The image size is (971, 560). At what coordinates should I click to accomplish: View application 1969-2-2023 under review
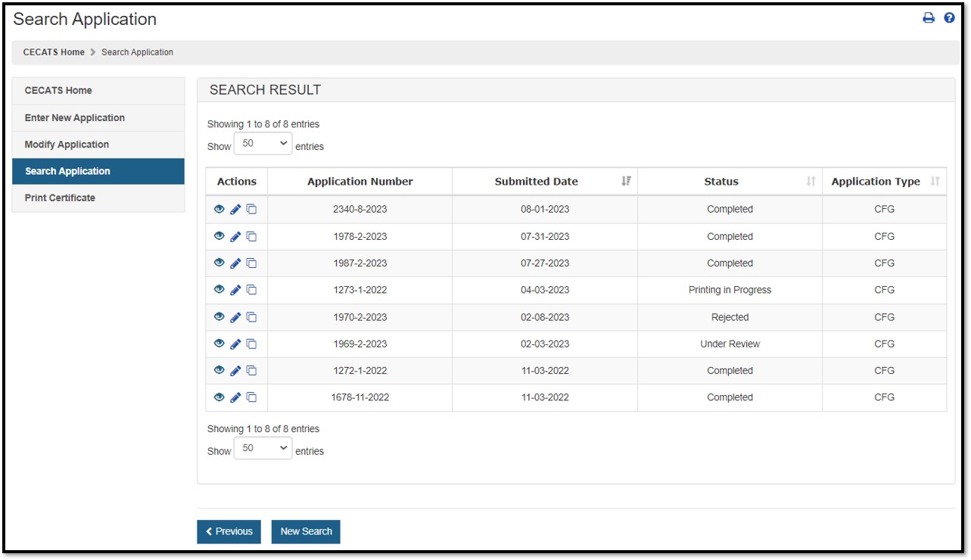coord(219,344)
